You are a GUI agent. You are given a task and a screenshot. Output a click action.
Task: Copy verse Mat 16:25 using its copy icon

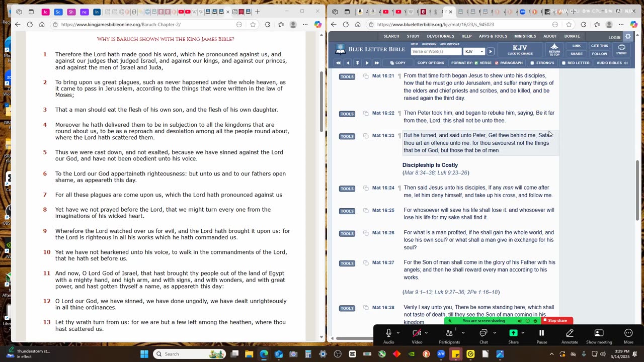tap(366, 211)
